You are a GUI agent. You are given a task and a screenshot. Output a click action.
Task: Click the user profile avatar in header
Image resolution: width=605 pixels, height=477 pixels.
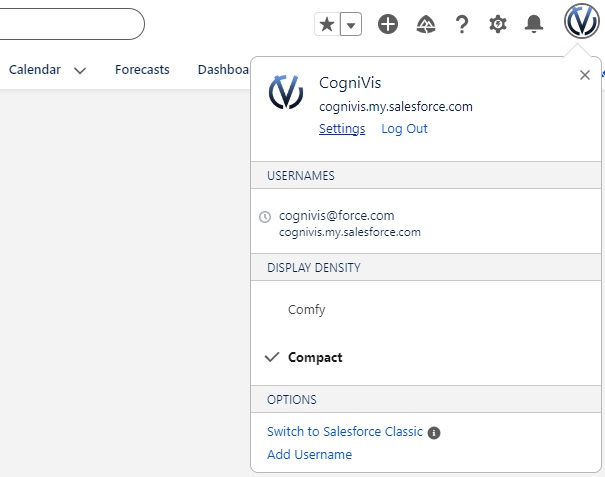581,22
